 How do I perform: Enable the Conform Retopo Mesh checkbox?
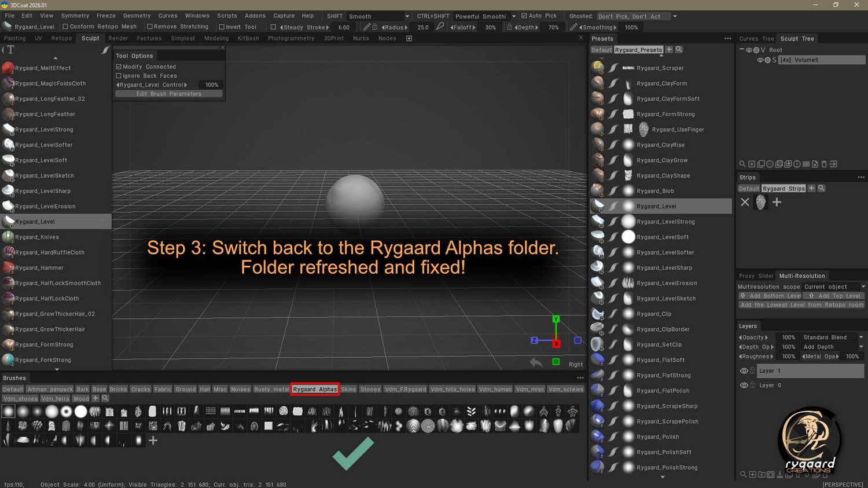[x=65, y=27]
